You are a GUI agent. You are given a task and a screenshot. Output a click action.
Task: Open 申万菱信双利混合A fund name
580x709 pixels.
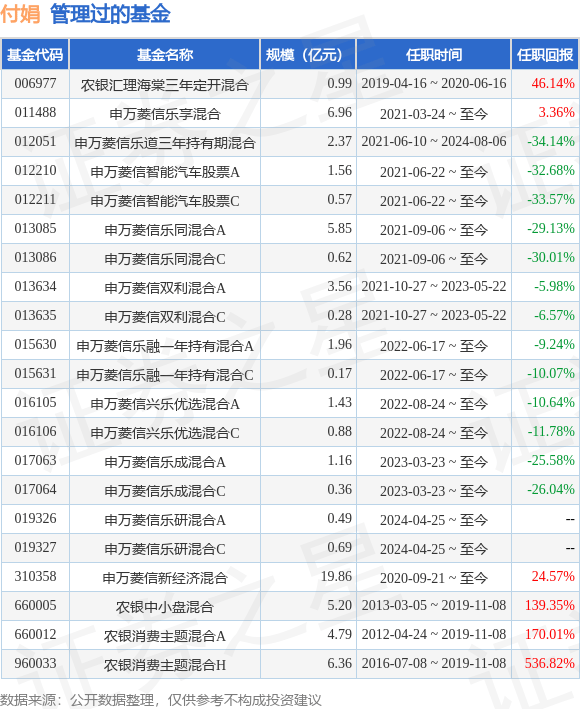(x=165, y=288)
